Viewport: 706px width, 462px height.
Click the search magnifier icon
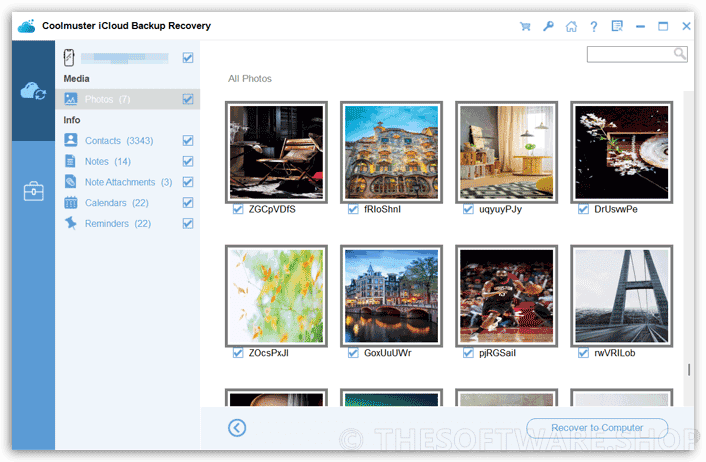679,54
